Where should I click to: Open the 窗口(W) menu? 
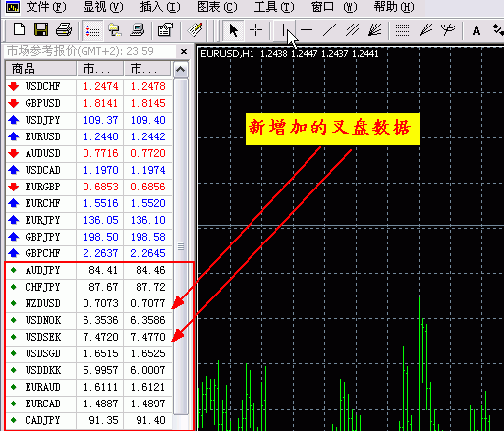click(334, 7)
